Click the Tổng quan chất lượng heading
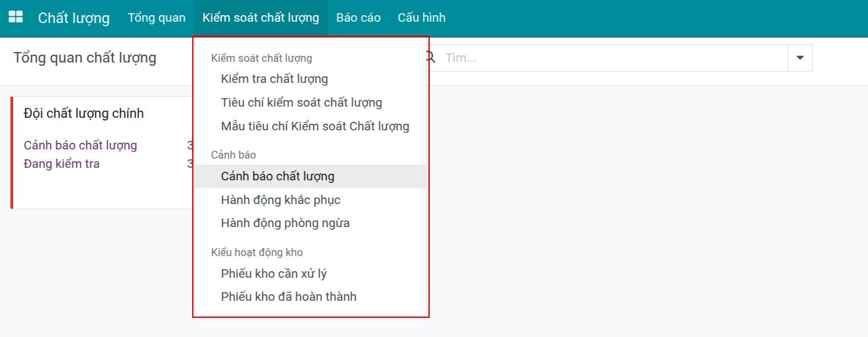Viewport: 868px width, 337px height. pyautogui.click(x=85, y=58)
